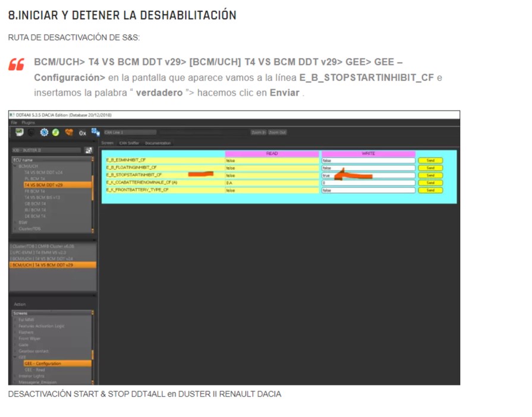Click E_B_ESMINHIBIT_CF write field
This screenshot has height=417, width=532.
pyautogui.click(x=369, y=161)
